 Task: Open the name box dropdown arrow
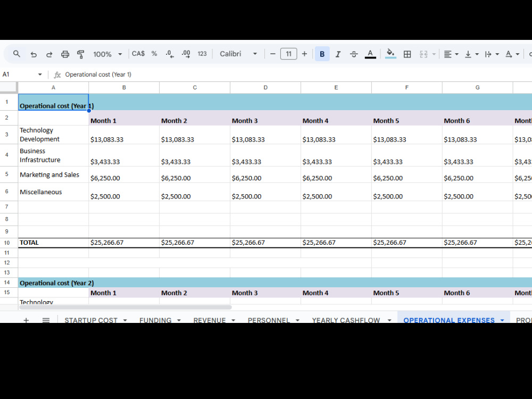(x=40, y=74)
